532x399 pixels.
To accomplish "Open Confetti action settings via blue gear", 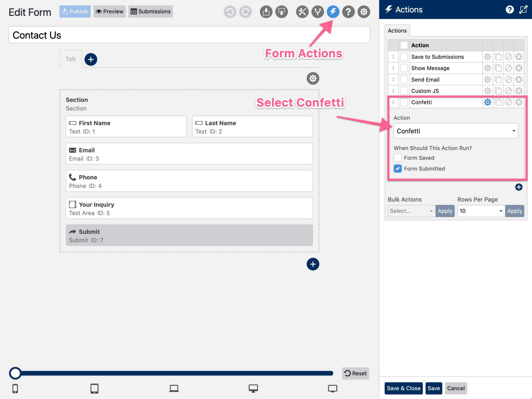I will pyautogui.click(x=488, y=102).
